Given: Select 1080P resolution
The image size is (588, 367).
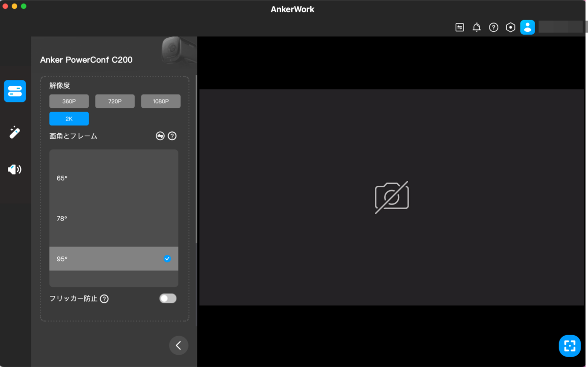Looking at the screenshot, I should [161, 101].
